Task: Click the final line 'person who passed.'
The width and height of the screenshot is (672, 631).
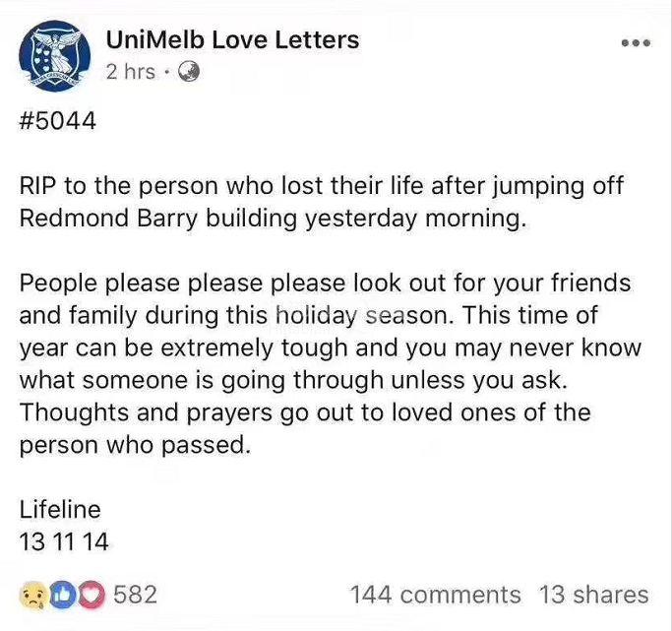Action: (x=135, y=445)
